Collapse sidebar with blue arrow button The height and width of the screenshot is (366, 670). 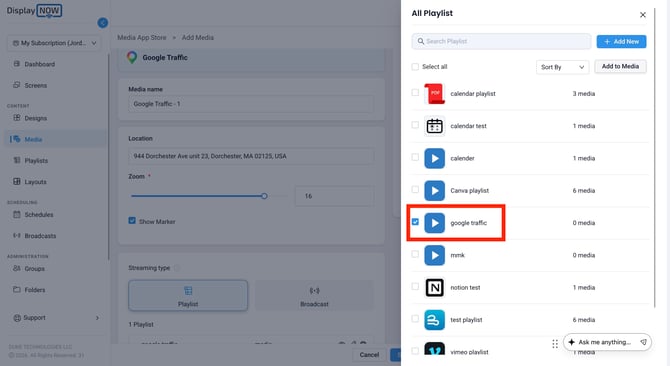(103, 23)
